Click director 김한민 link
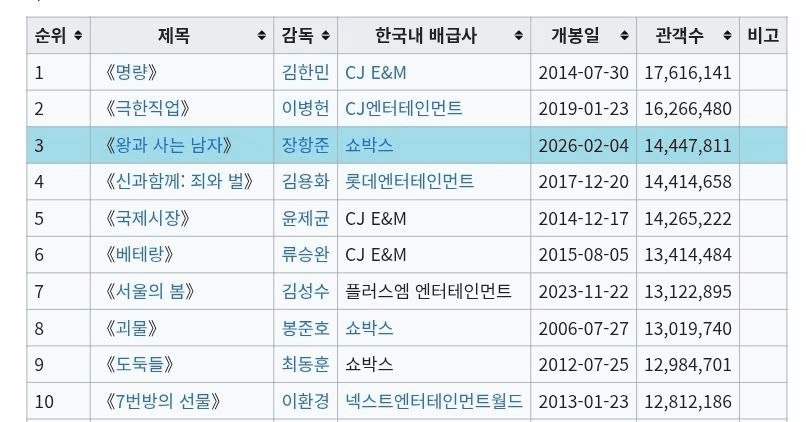 305,73
